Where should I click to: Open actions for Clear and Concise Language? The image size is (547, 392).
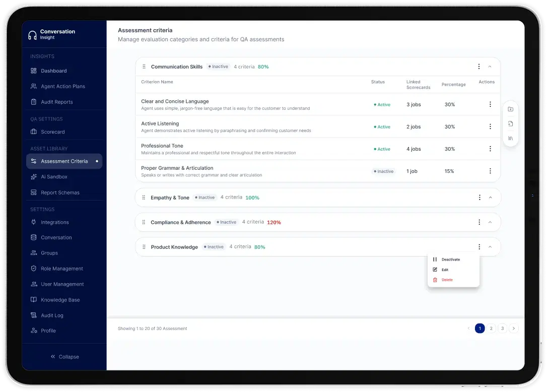(490, 104)
